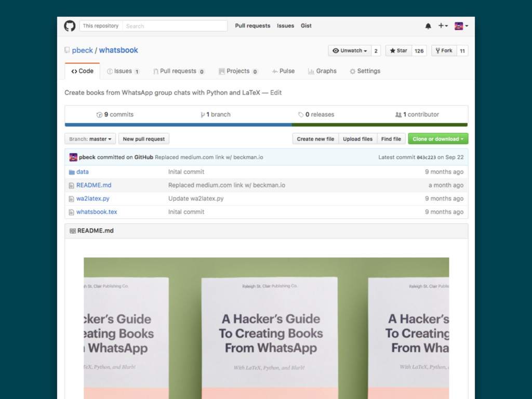532x399 pixels.
Task: Click the file icon for wa2latex.py
Action: [x=71, y=199]
